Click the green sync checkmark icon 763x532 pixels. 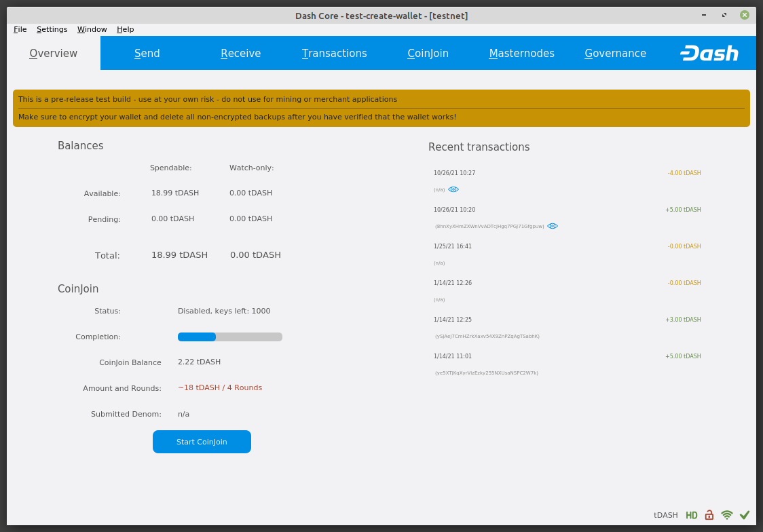745,515
